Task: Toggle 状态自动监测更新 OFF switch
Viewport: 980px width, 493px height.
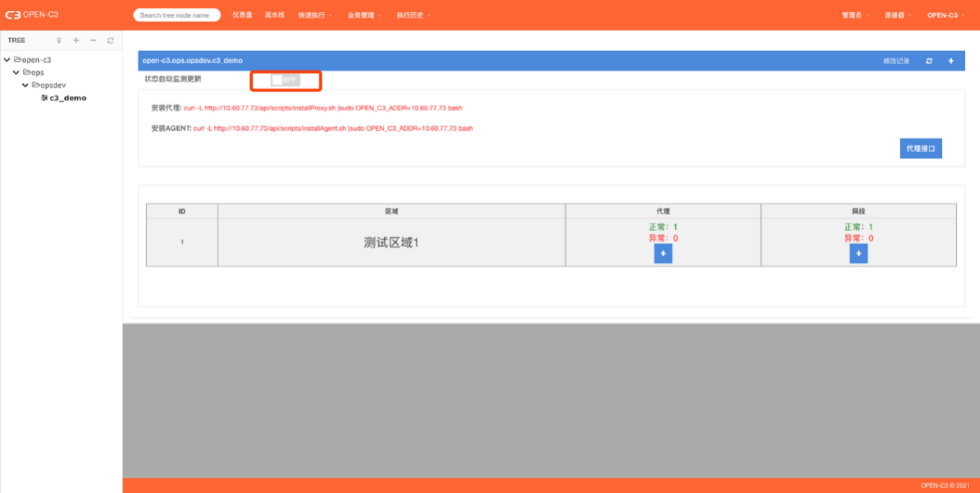Action: pos(286,80)
